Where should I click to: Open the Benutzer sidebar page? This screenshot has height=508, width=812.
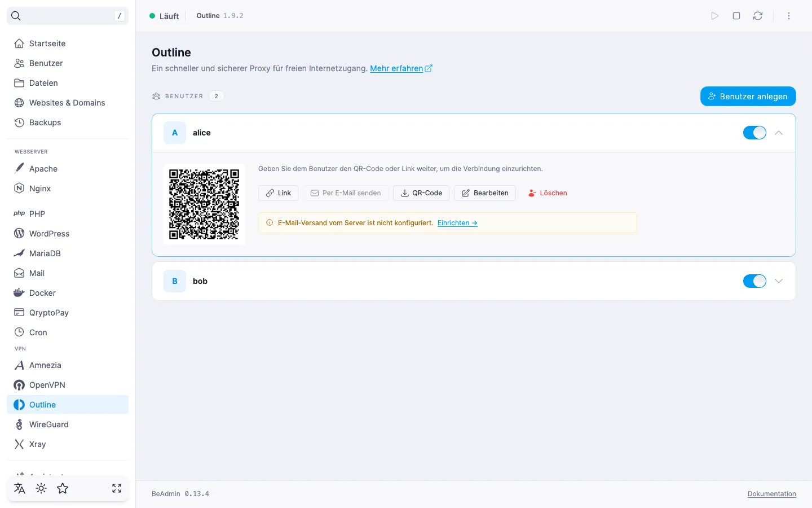[68, 63]
